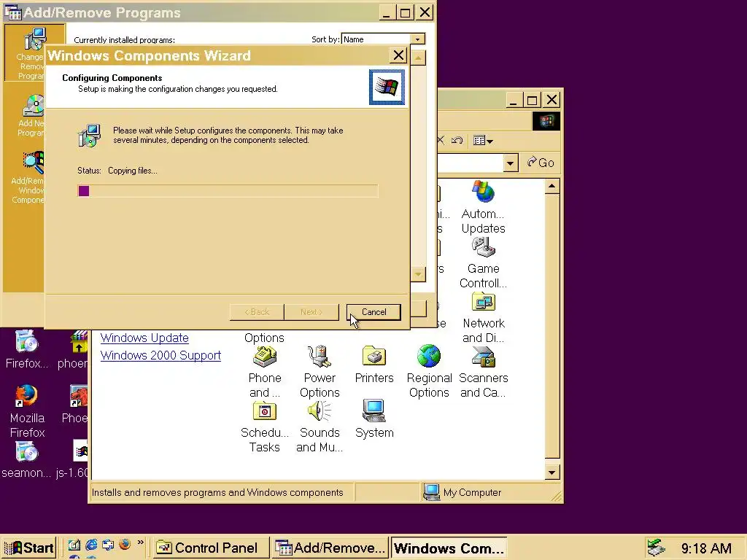Open Power Options icon
Screen dimensions: 747x560
pyautogui.click(x=320, y=357)
